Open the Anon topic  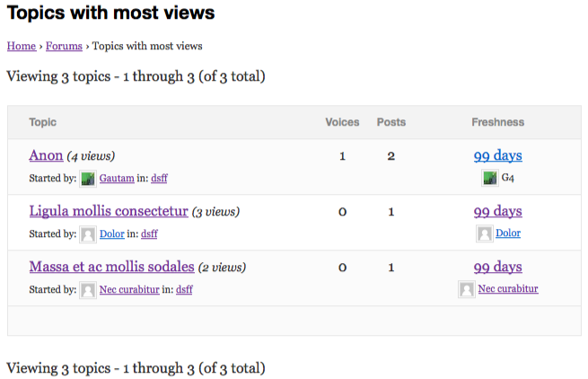click(46, 155)
